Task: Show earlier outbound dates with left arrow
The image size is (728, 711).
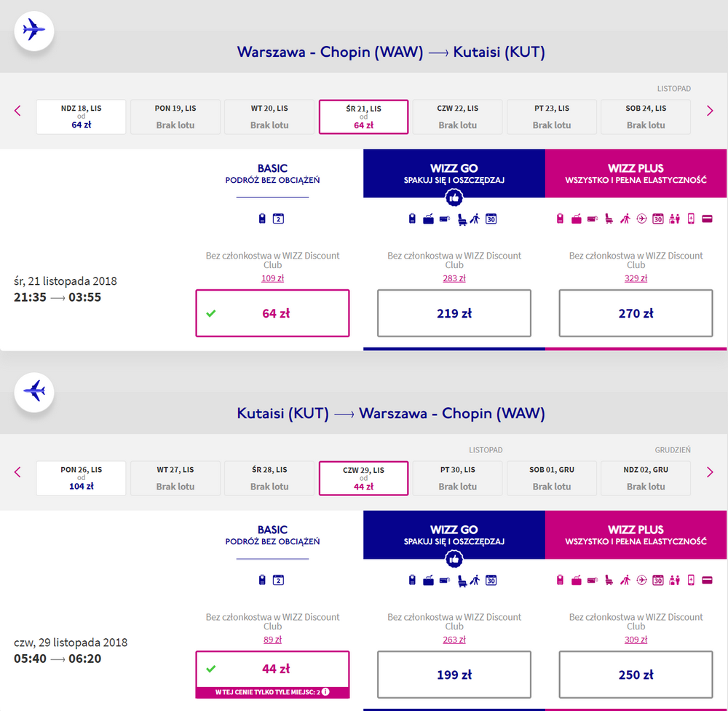Action: point(17,111)
